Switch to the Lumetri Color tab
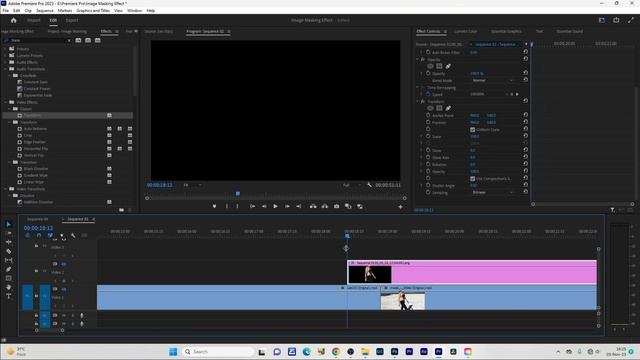The height and width of the screenshot is (360, 640). coord(465,31)
